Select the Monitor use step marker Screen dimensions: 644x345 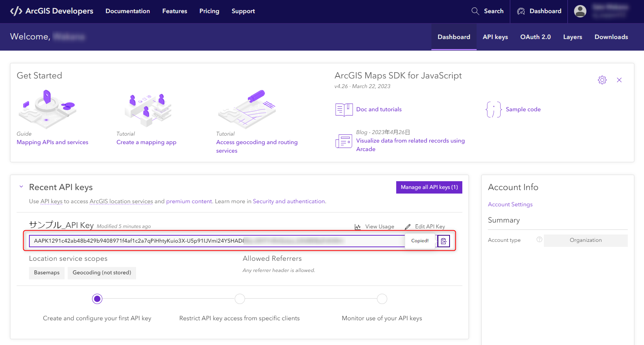[x=382, y=299]
